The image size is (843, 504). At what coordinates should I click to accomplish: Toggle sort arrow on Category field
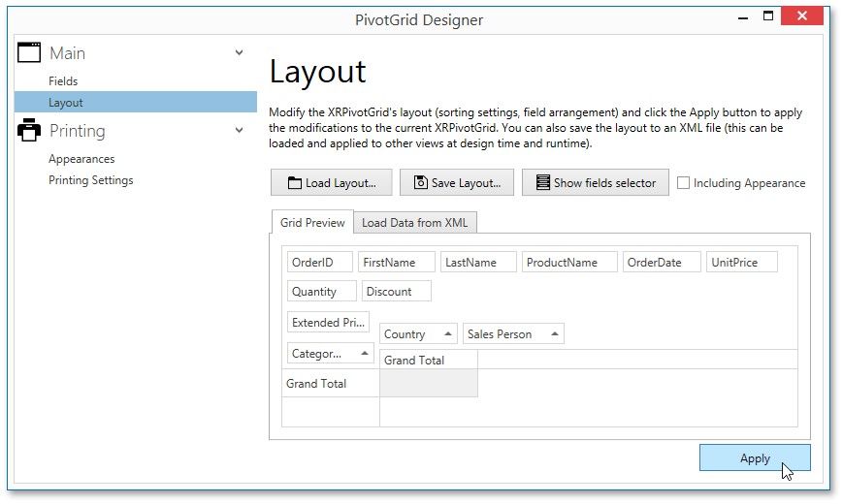point(365,354)
